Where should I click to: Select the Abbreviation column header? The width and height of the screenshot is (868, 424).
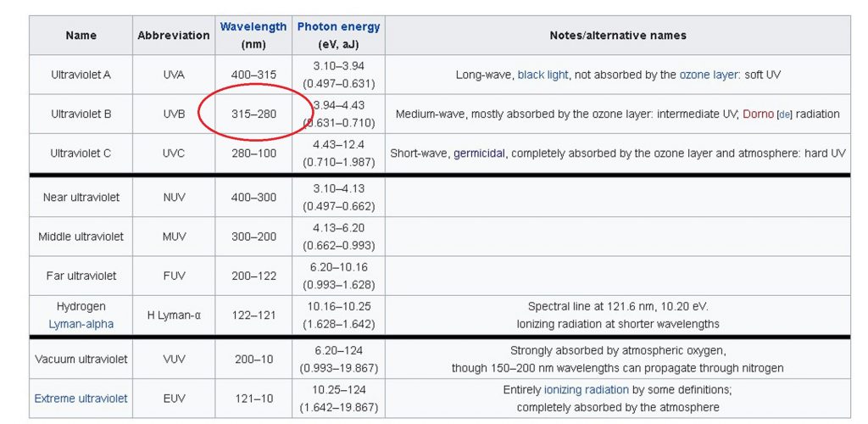[173, 36]
